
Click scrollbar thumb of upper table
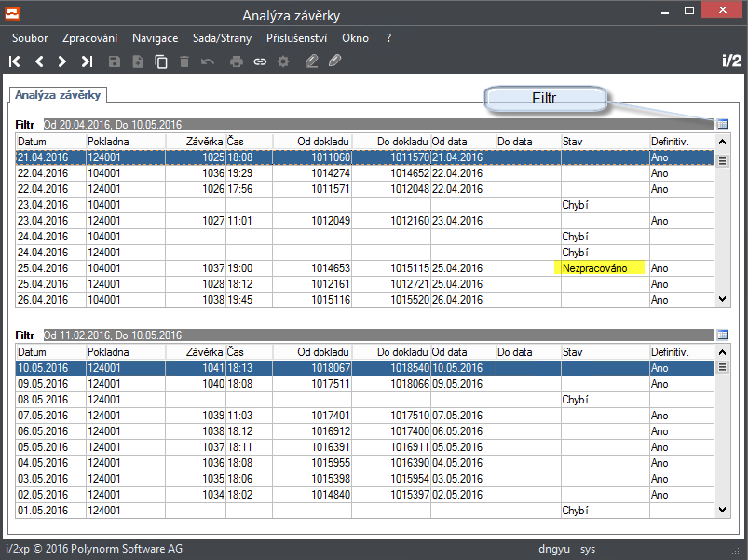tap(722, 161)
